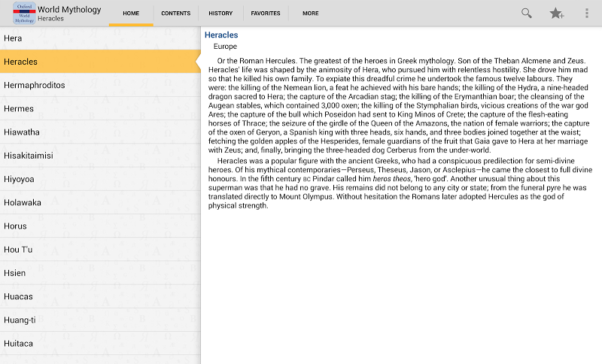Open the Hiawatha entry
The height and width of the screenshot is (364, 602).
point(100,132)
